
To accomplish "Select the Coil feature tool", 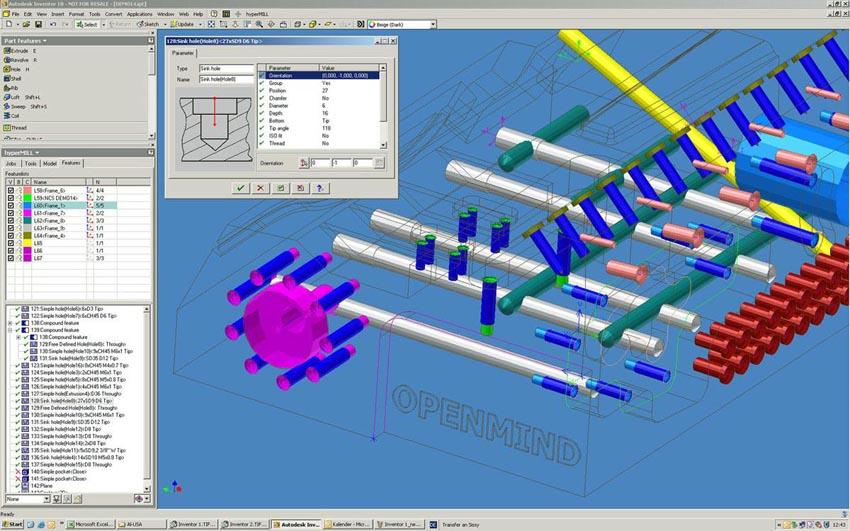I will point(12,115).
